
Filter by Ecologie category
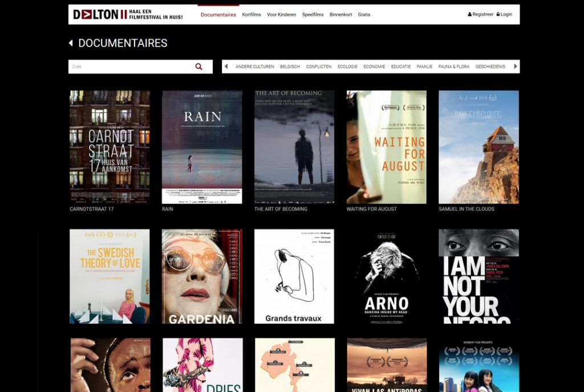pos(347,67)
